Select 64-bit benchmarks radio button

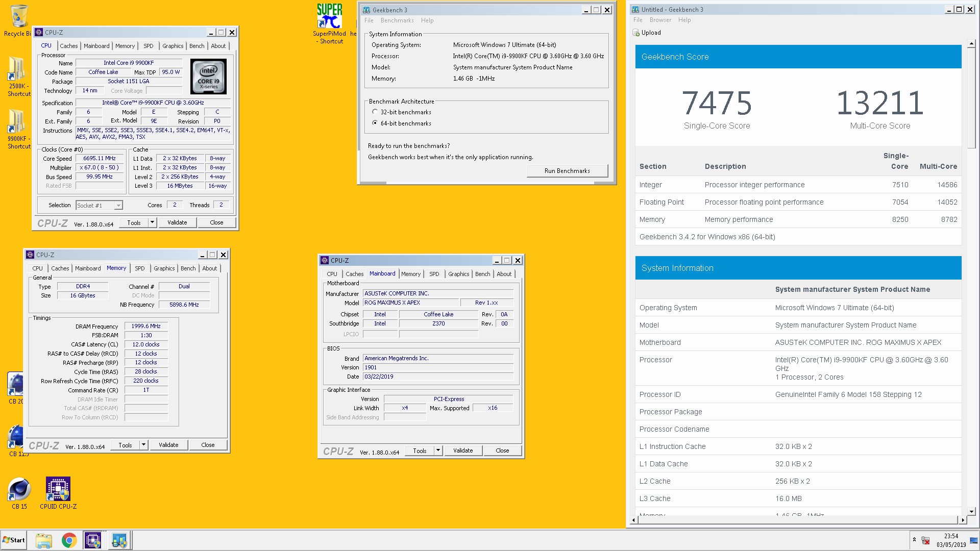375,123
